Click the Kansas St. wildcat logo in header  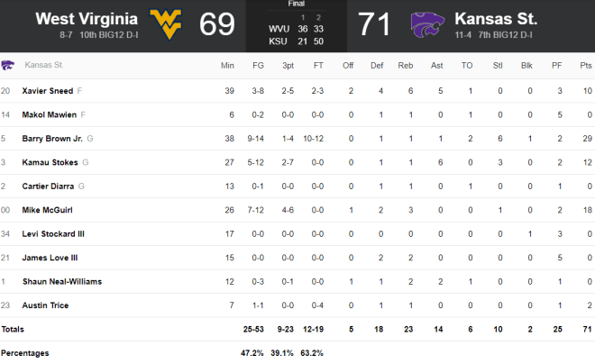[427, 24]
